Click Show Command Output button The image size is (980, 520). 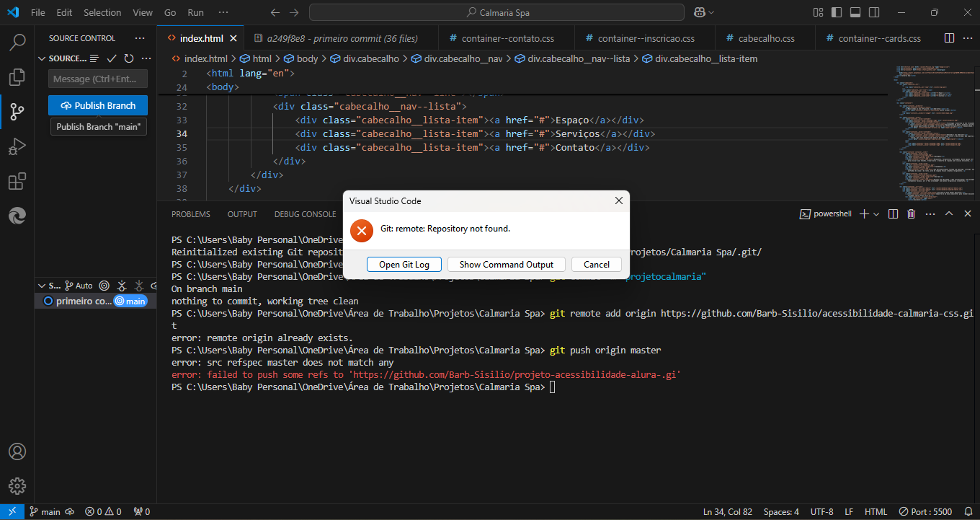click(x=507, y=265)
